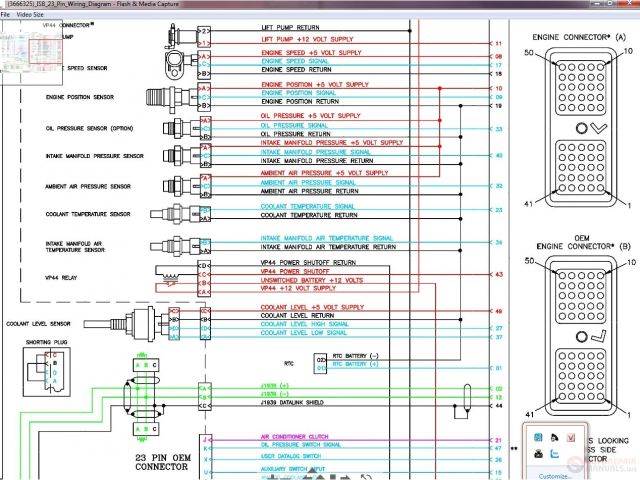
Task: Click the black printer-like tray icon
Action: (x=538, y=455)
